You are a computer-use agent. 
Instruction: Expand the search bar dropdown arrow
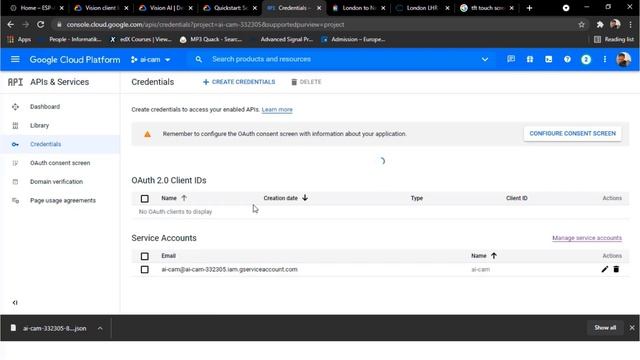click(484, 60)
